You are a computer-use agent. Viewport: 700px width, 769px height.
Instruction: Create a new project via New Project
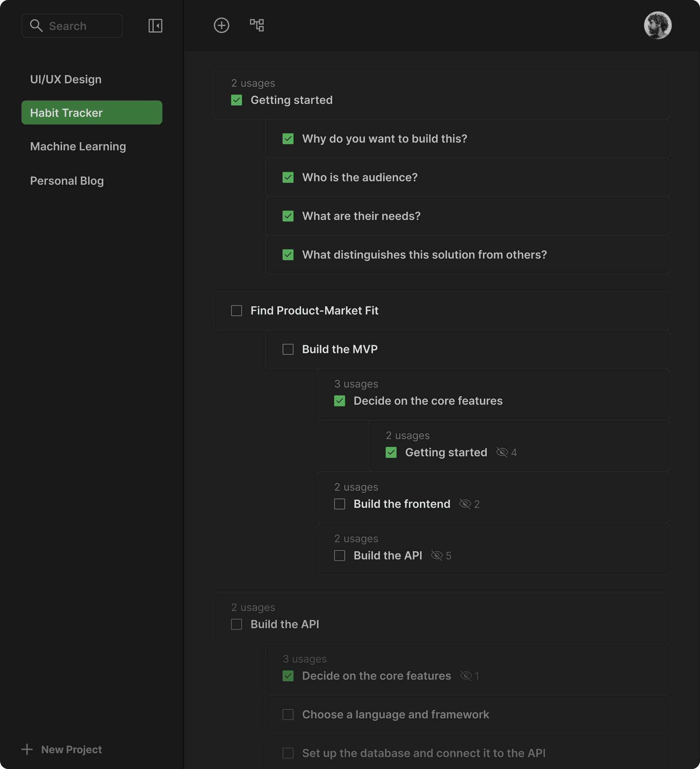click(x=71, y=749)
